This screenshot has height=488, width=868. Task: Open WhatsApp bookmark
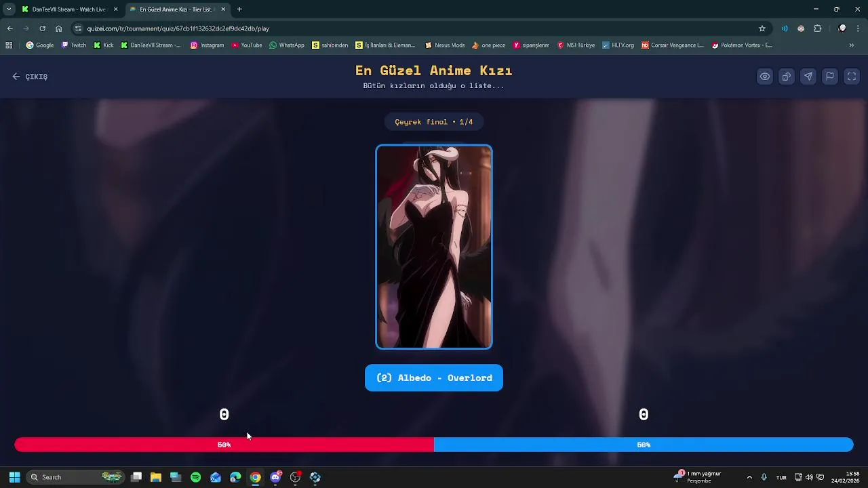click(x=287, y=45)
